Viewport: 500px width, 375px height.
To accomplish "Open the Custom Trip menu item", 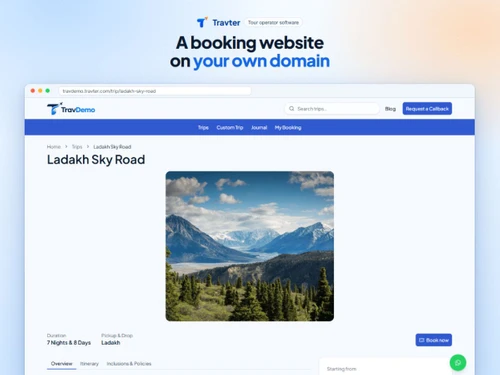I will coord(230,127).
